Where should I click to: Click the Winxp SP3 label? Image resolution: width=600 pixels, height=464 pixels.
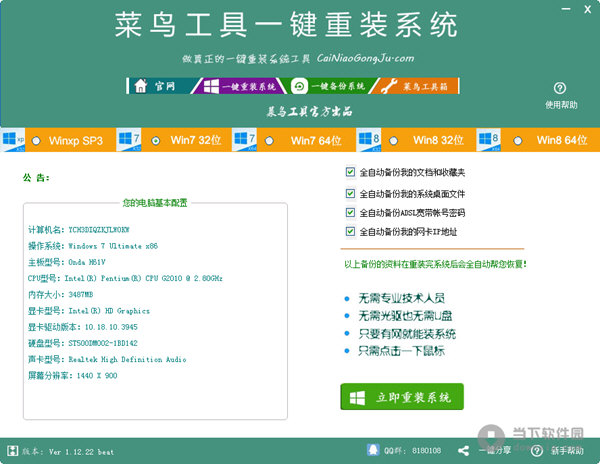[76, 141]
